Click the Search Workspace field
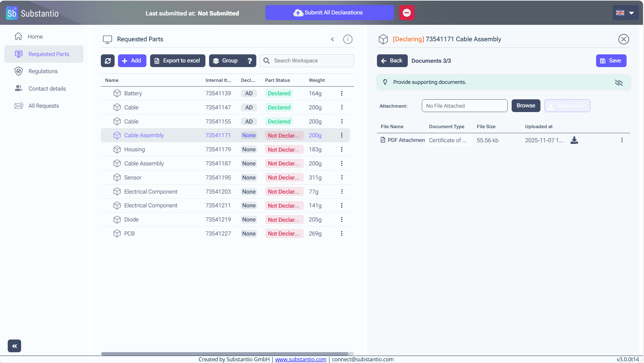This screenshot has width=644, height=363. [312, 61]
